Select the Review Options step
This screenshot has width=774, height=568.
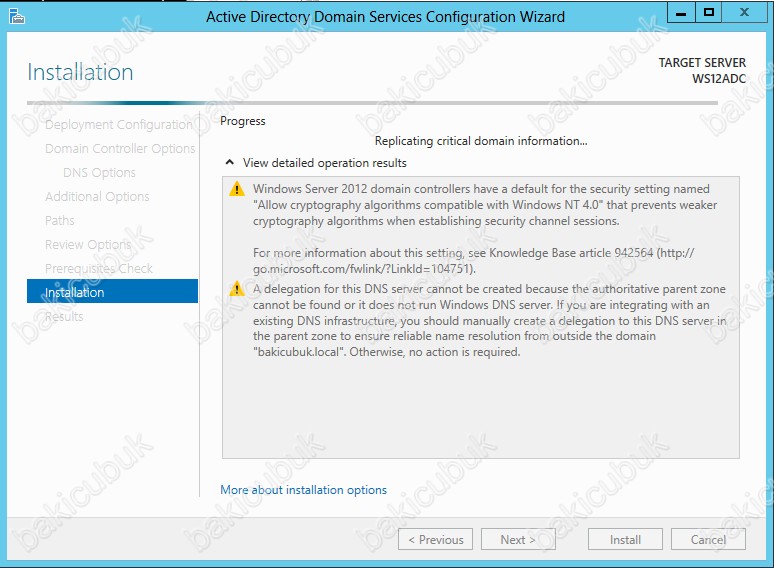tap(88, 245)
